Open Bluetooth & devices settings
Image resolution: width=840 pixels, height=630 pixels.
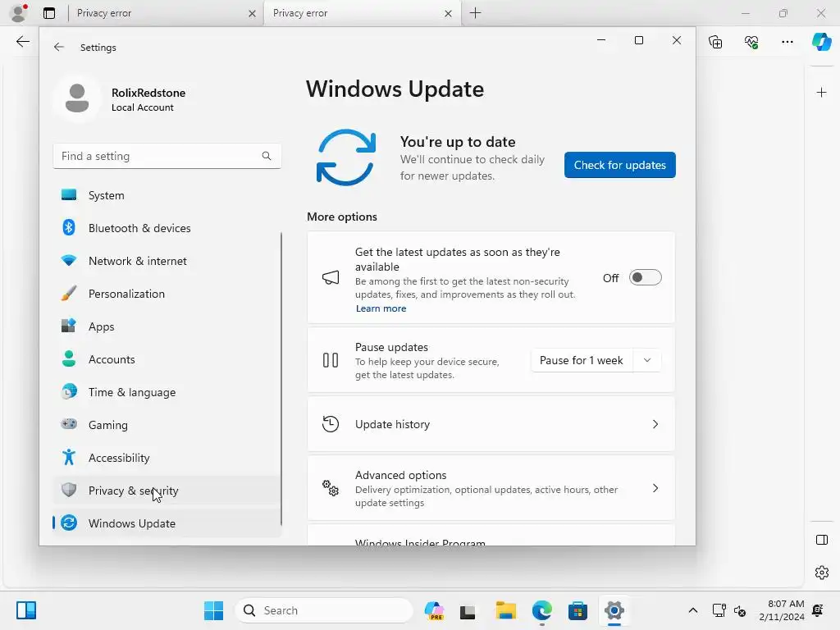pyautogui.click(x=167, y=228)
